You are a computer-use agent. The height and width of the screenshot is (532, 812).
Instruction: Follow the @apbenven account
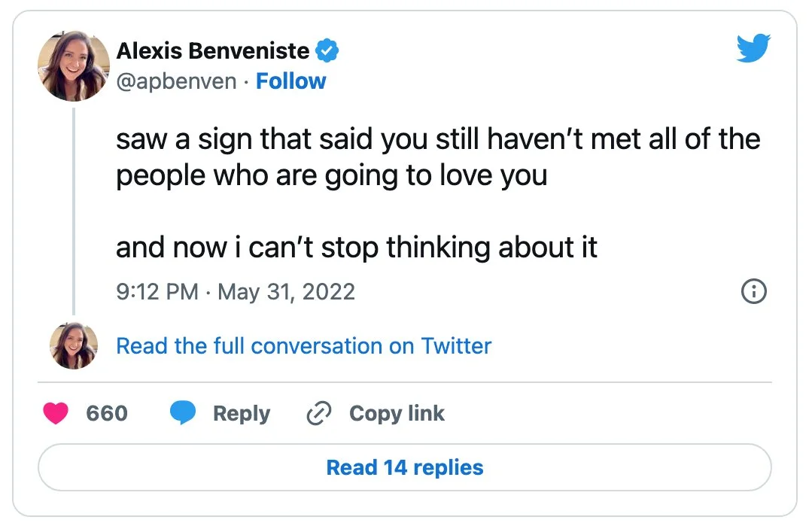290,81
